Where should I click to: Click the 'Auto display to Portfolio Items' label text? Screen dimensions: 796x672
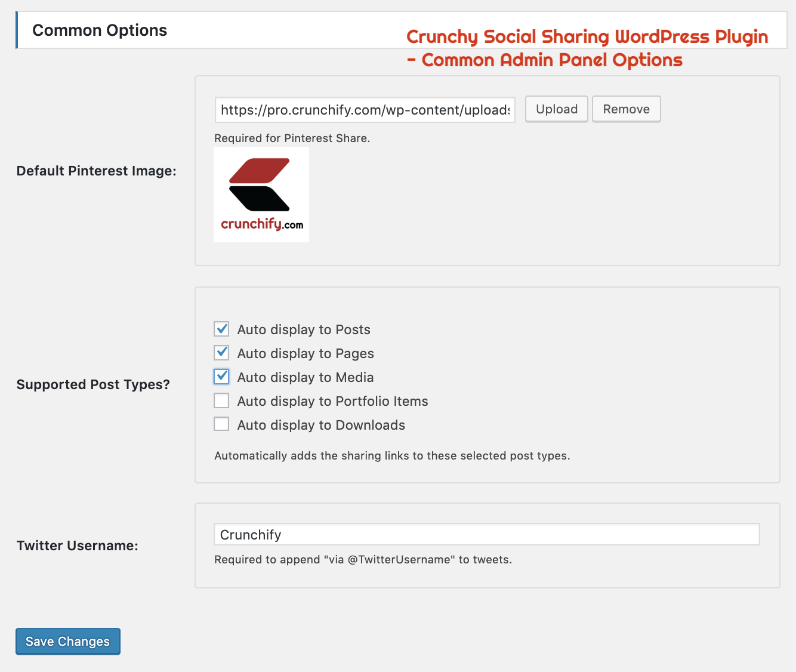333,401
